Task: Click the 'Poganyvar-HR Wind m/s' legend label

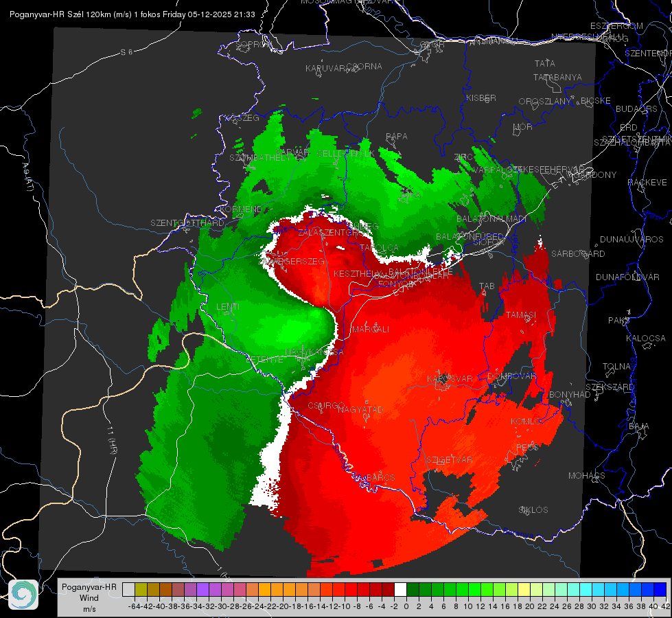Action: (89, 598)
